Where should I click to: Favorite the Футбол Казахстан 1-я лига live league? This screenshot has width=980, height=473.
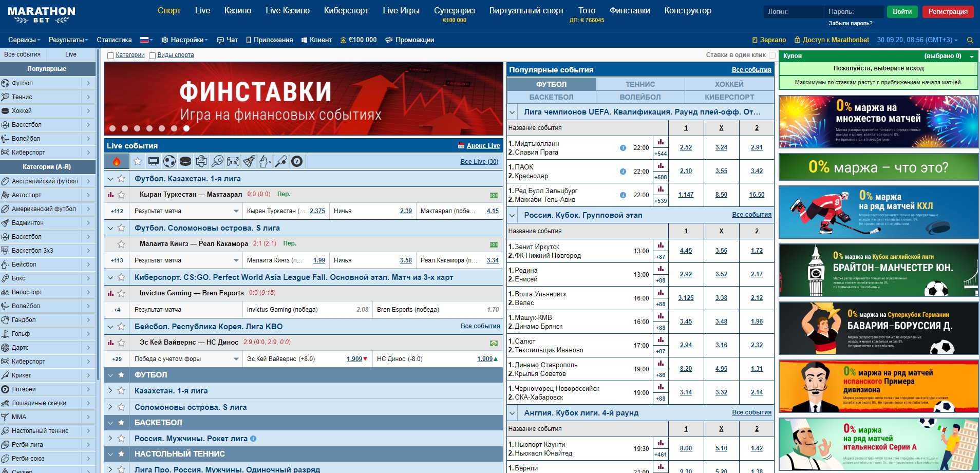[x=121, y=179]
